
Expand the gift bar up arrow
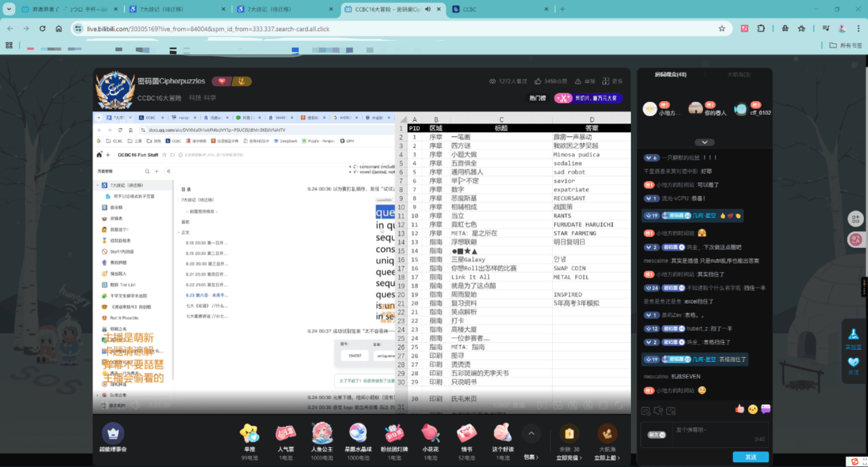click(531, 434)
